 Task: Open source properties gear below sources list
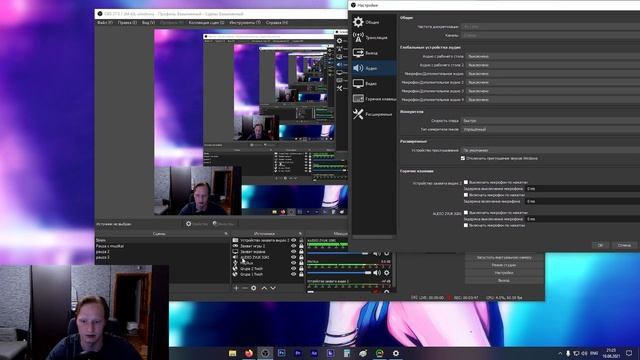tap(254, 288)
